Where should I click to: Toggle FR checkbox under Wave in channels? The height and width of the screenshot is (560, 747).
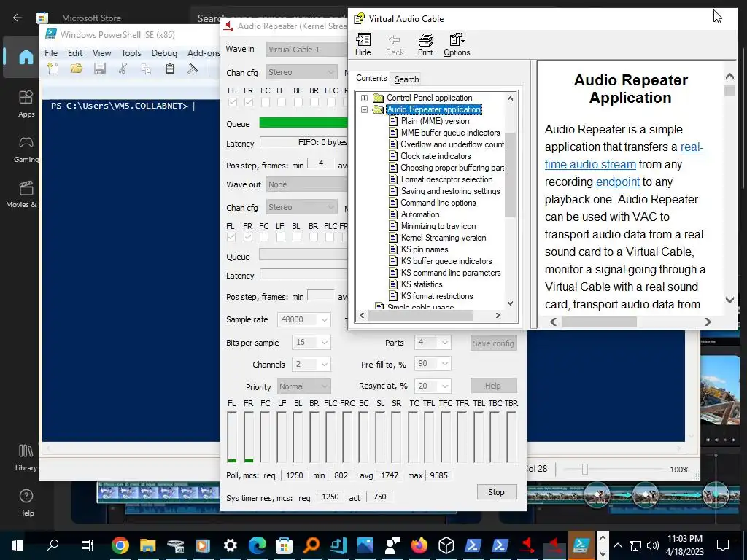point(249,102)
